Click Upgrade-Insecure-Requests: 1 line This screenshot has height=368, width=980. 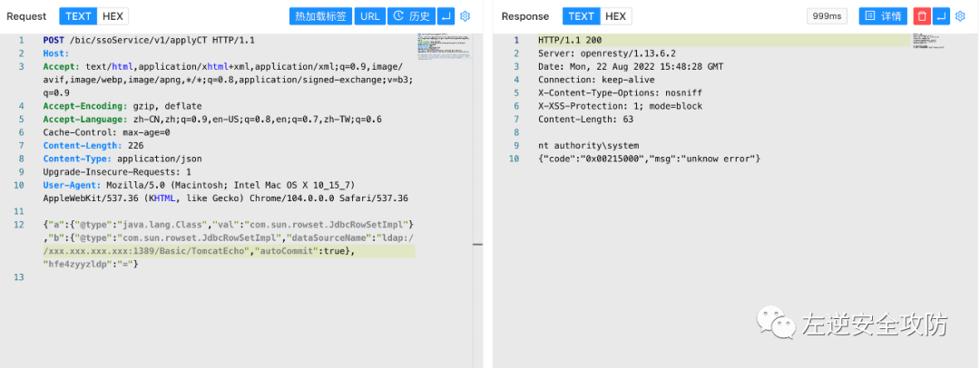point(117,172)
